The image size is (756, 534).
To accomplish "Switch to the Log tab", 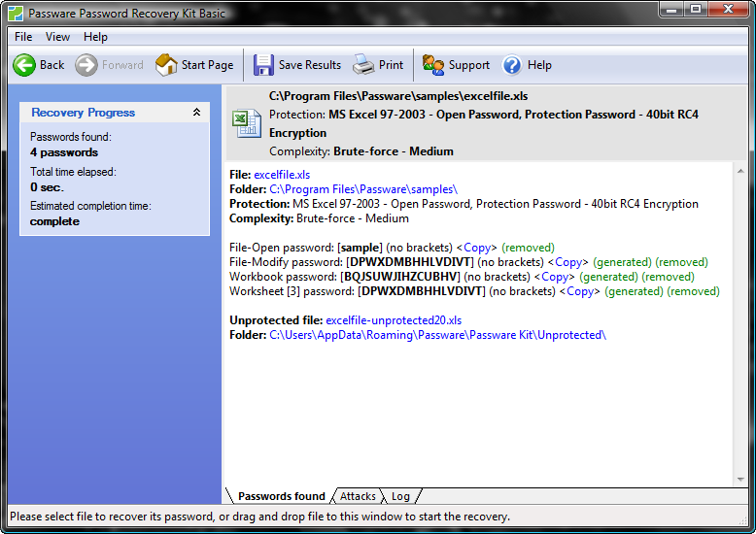I will coord(400,496).
